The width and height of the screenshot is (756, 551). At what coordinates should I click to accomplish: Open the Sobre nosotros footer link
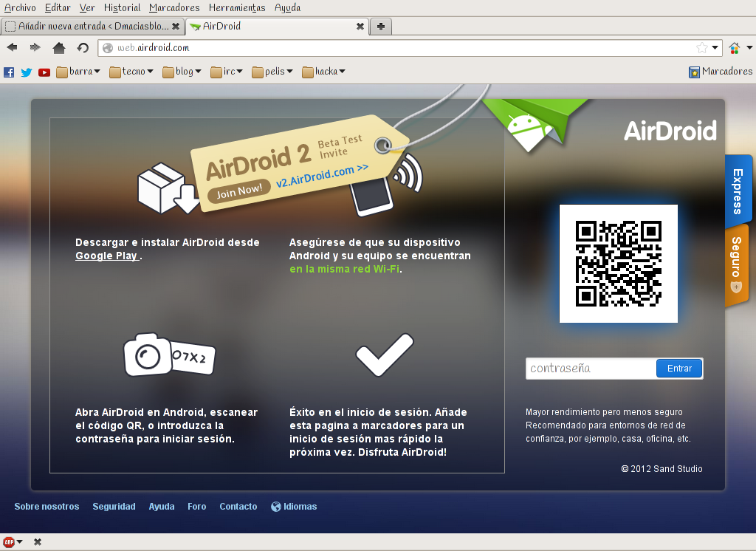point(47,507)
